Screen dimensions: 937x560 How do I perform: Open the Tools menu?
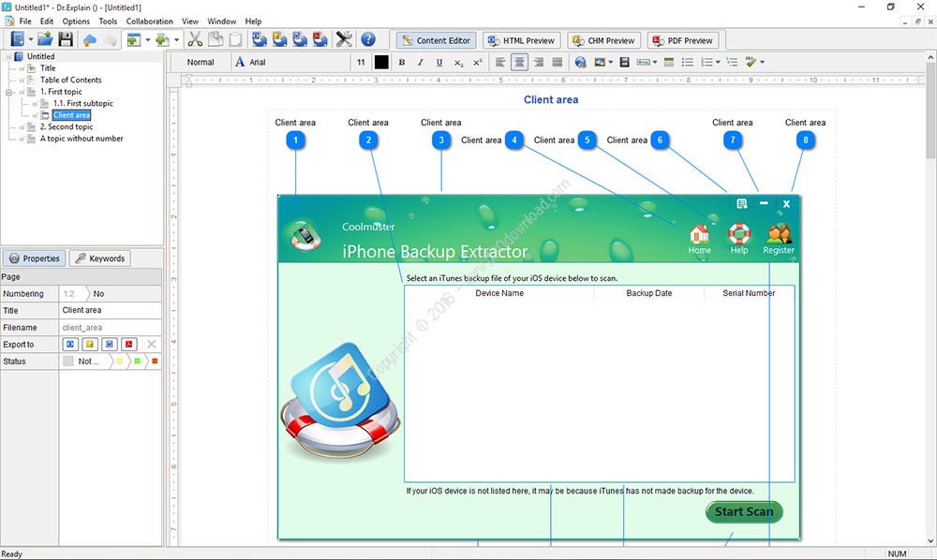point(108,21)
